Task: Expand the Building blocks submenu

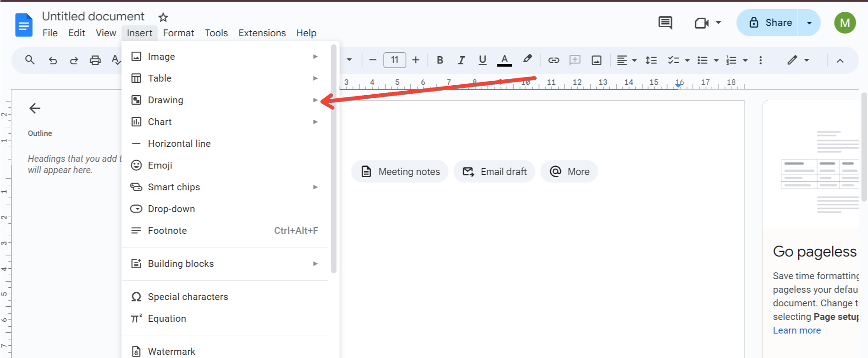Action: point(225,264)
